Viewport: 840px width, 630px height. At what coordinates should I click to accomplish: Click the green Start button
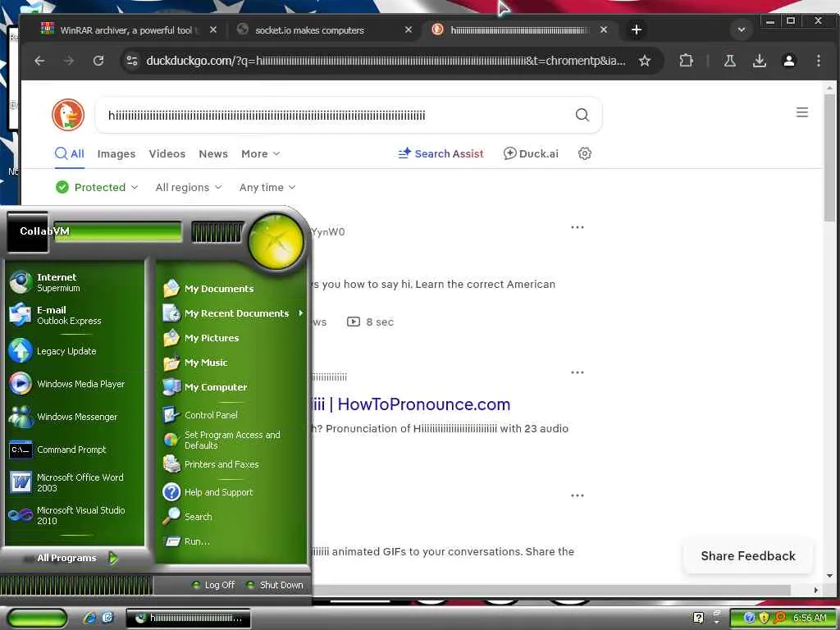coord(37,619)
